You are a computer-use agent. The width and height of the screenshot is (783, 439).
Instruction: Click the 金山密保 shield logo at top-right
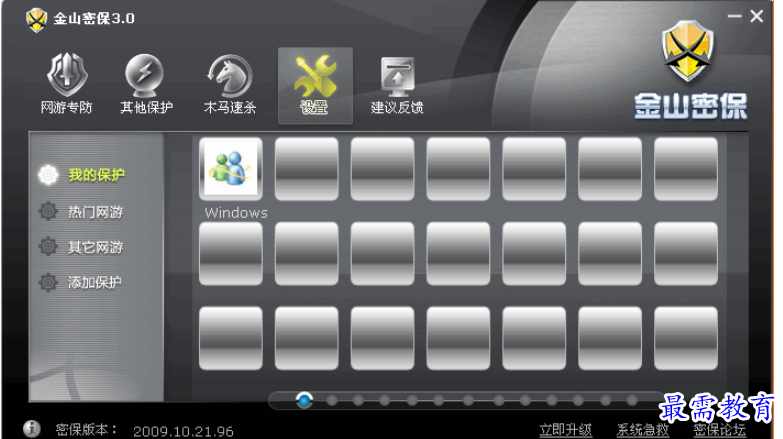pos(688,51)
